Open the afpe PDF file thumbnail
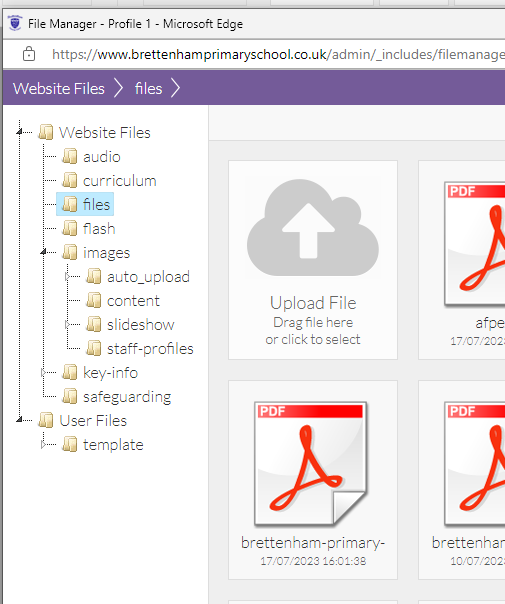The height and width of the screenshot is (604, 505). [475, 243]
